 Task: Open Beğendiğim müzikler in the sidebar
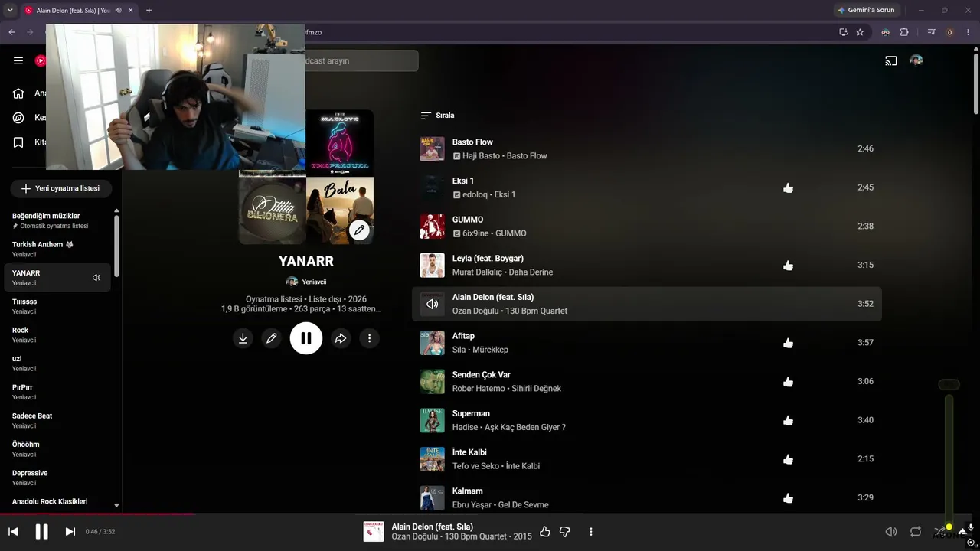(x=57, y=220)
